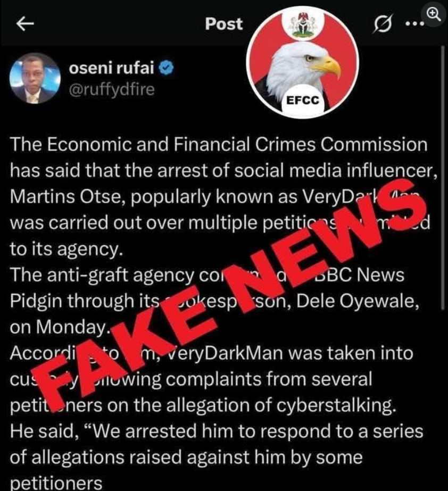Click the right-side vertical scrollbar

[443, 178]
